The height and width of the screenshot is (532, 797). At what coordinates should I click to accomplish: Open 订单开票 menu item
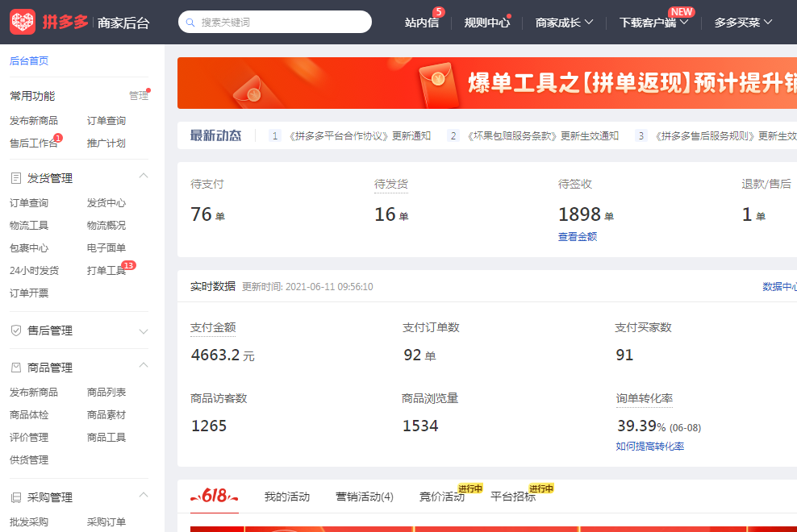click(x=29, y=293)
